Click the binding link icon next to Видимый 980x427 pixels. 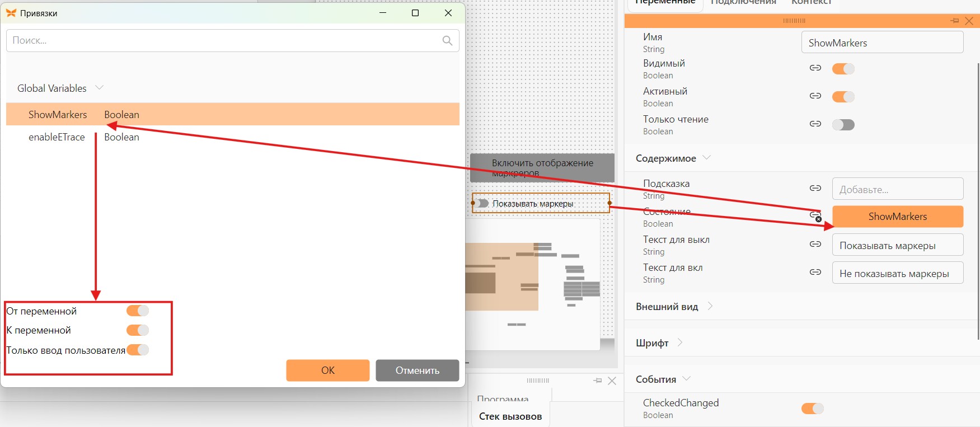815,68
